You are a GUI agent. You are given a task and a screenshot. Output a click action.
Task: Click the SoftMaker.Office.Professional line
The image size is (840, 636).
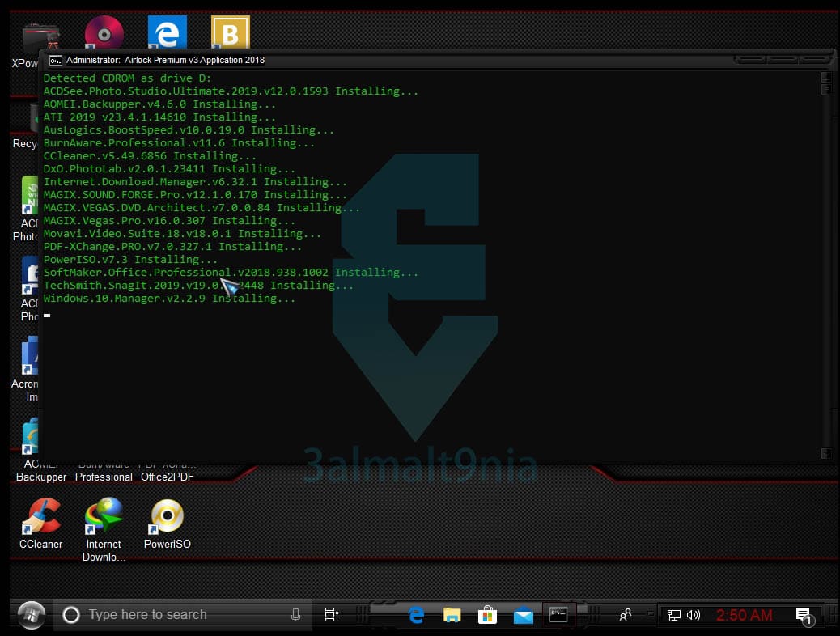[x=231, y=272]
